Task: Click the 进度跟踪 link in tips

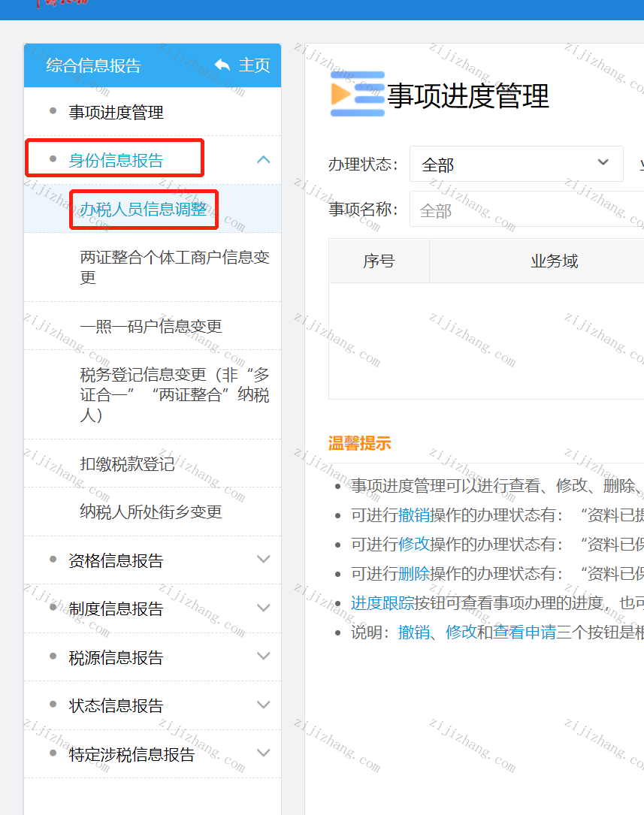Action: coord(382,603)
